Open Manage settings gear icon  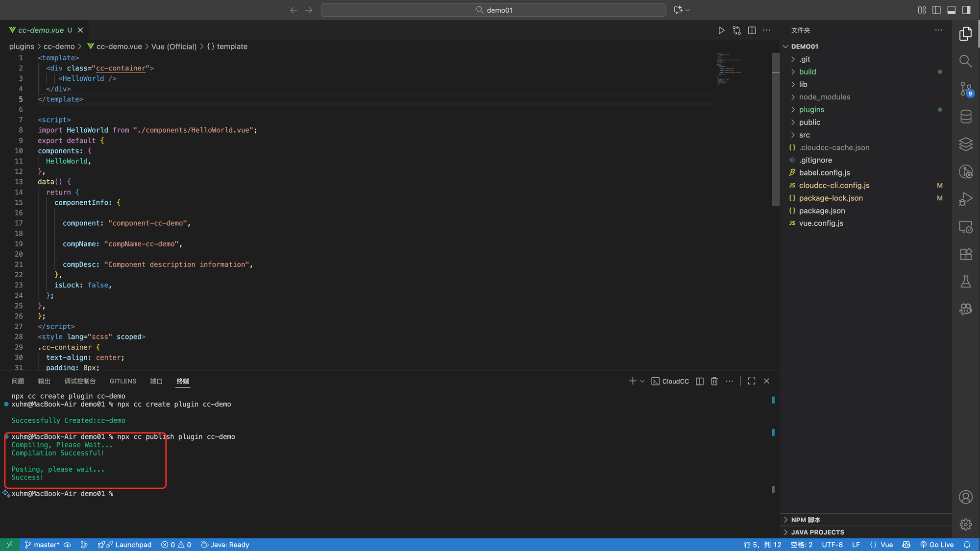[x=965, y=525]
